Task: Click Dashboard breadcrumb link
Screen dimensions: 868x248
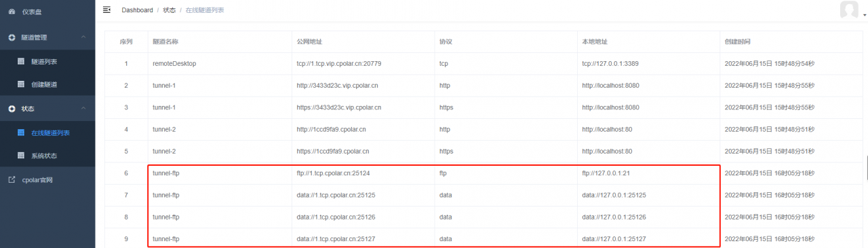Action: (x=137, y=10)
